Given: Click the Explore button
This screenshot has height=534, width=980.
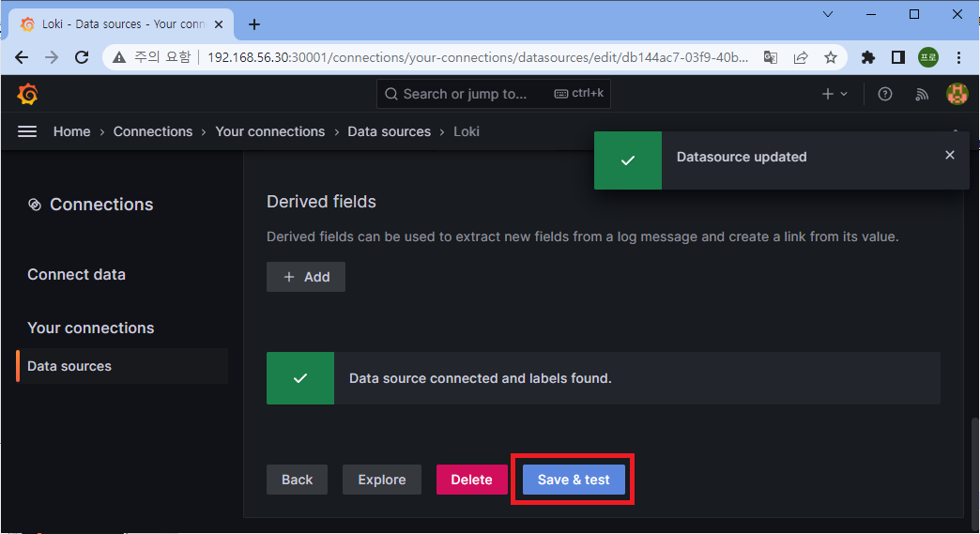Looking at the screenshot, I should click(x=382, y=480).
